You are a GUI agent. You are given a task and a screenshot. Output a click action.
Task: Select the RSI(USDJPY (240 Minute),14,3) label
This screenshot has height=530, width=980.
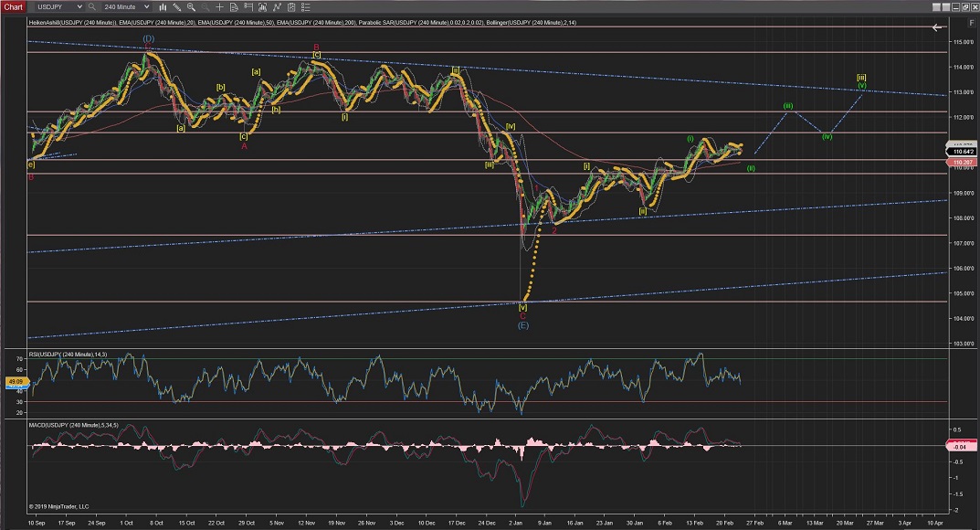tap(68, 355)
